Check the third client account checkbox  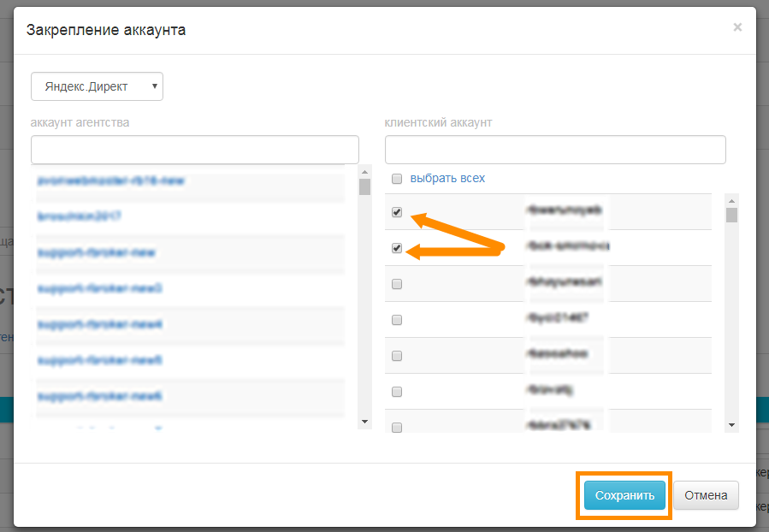point(397,284)
